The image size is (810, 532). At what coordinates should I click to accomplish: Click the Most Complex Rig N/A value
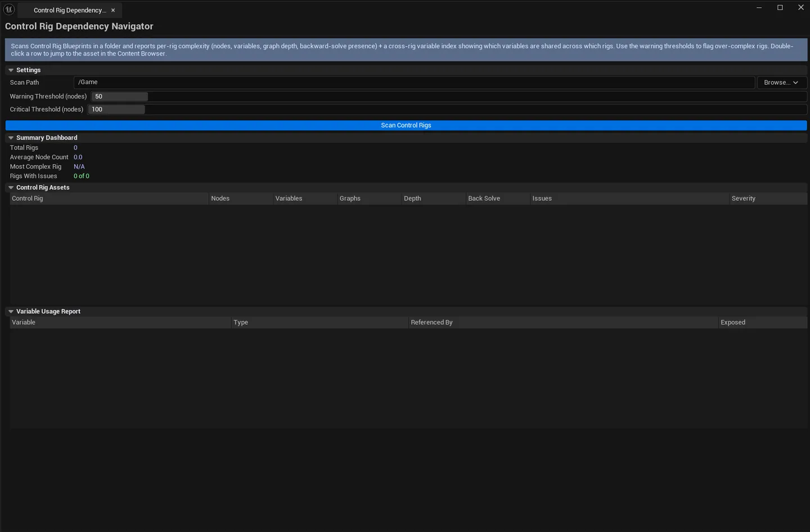pyautogui.click(x=79, y=167)
